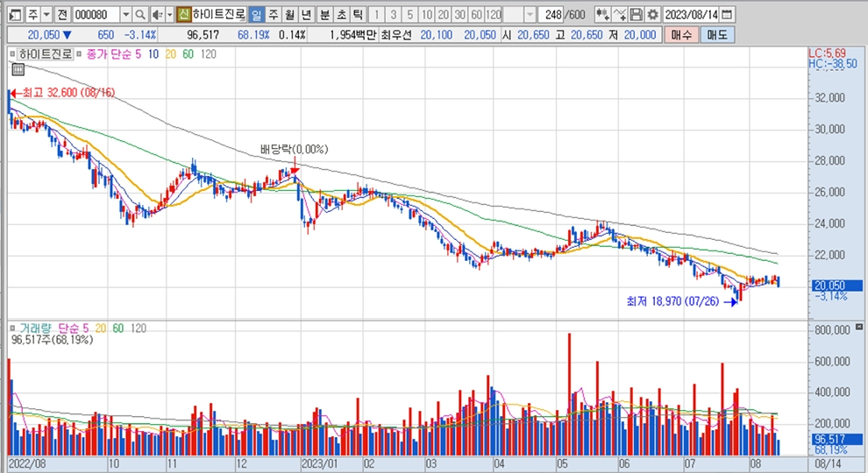Click the add candlestick chart icon
This screenshot has width=868, height=473.
tap(602, 15)
